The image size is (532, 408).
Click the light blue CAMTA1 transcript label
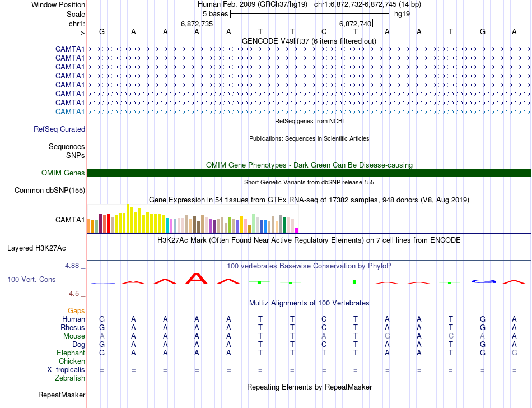[x=70, y=112]
